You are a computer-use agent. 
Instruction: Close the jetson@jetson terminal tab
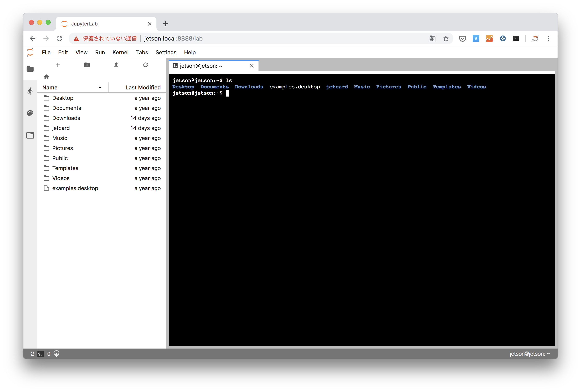pyautogui.click(x=252, y=66)
